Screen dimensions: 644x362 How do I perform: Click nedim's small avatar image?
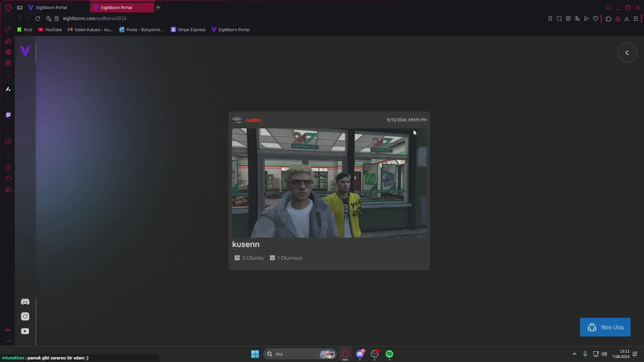(x=237, y=120)
